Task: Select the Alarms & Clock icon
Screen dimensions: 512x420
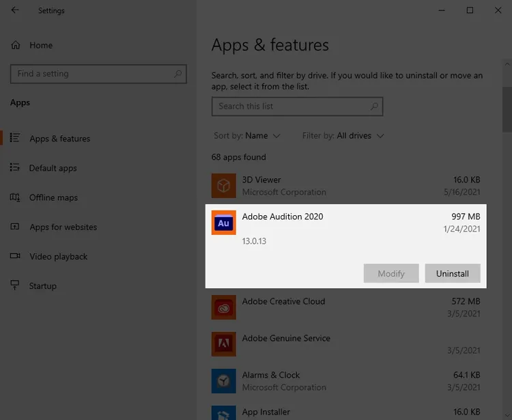Action: (224, 381)
